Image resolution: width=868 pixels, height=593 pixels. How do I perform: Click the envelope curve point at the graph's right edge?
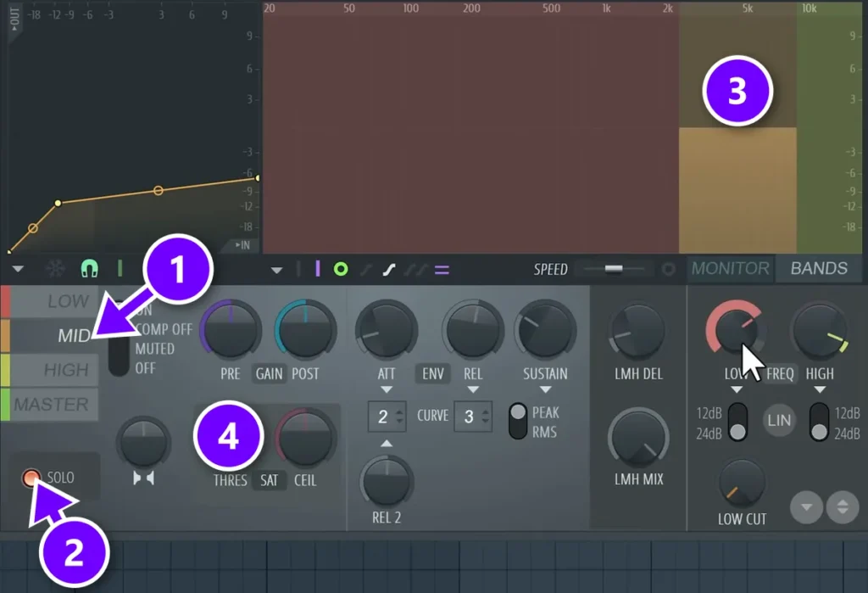(258, 178)
